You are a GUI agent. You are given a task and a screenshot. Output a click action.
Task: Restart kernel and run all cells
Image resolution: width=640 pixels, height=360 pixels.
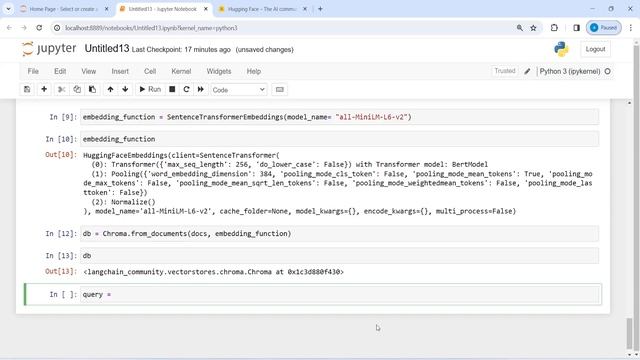pyautogui.click(x=201, y=89)
